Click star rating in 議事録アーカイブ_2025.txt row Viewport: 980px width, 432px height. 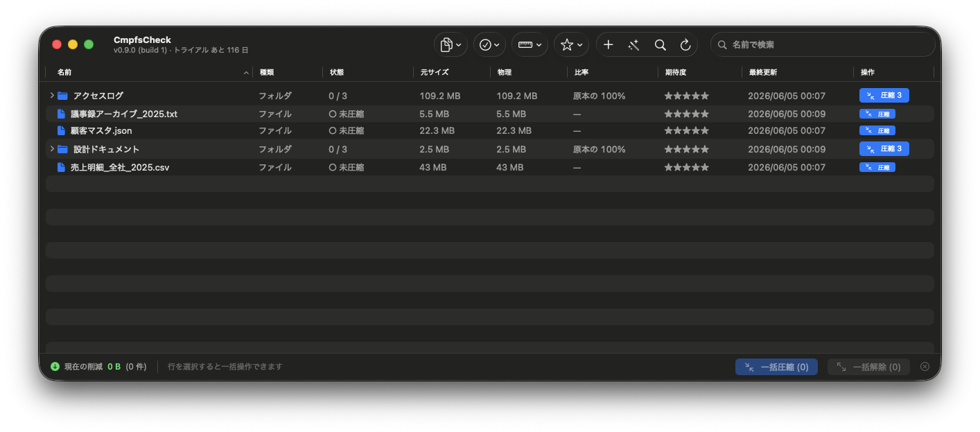pos(687,114)
